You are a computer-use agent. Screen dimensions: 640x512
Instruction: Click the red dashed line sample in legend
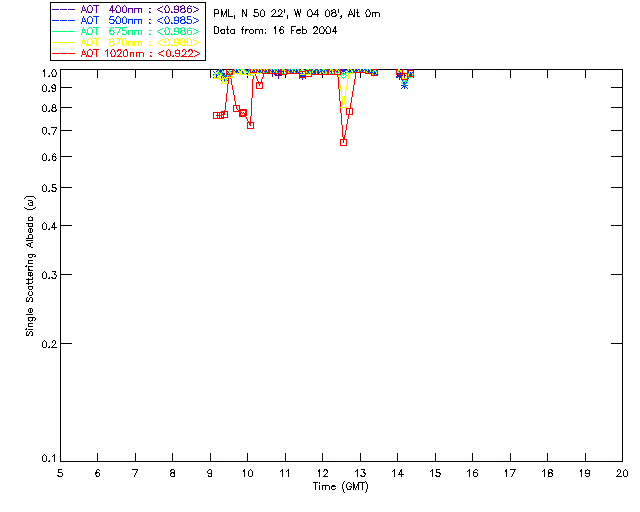(x=64, y=53)
